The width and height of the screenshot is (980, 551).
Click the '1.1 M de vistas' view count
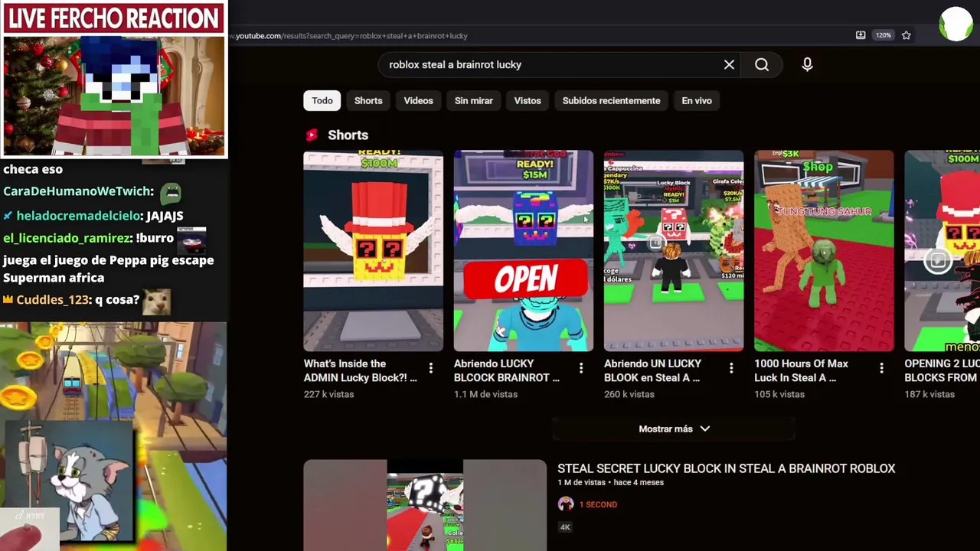[x=486, y=394]
